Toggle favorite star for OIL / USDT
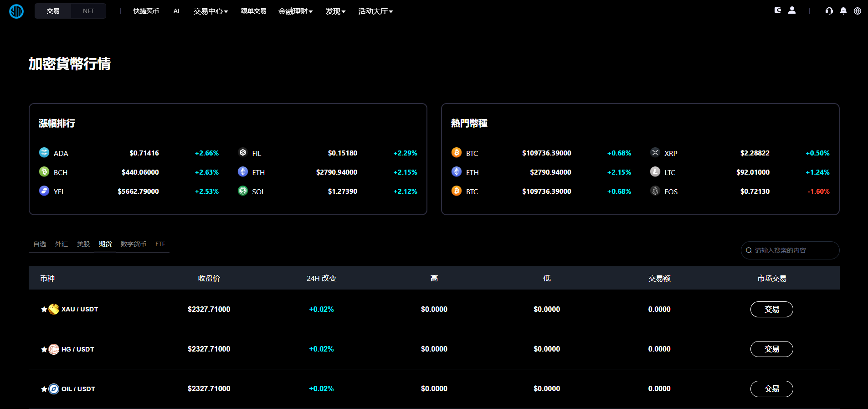The height and width of the screenshot is (409, 868). 44,389
